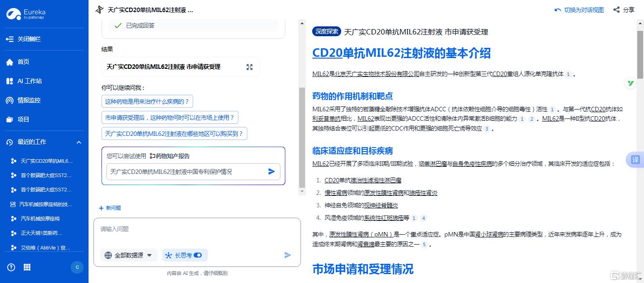
Task: Click the blue send arrow for patent query
Action: (x=271, y=171)
